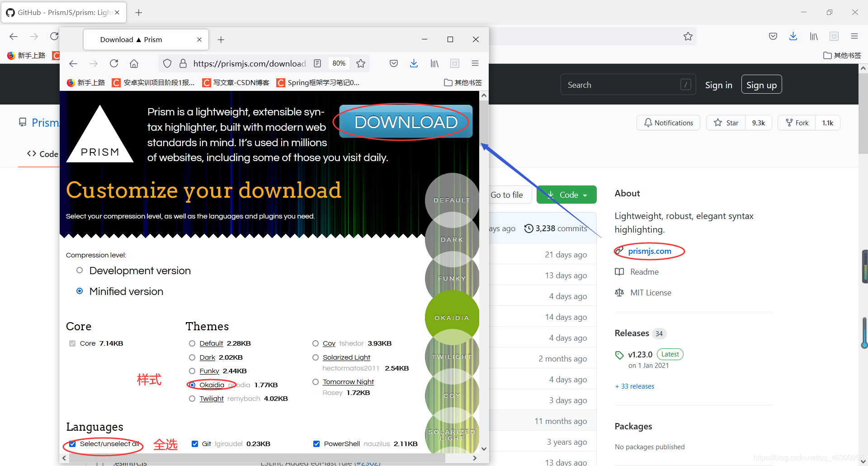Click the prismjs.com/download address bar
The height and width of the screenshot is (466, 868).
pyautogui.click(x=250, y=64)
